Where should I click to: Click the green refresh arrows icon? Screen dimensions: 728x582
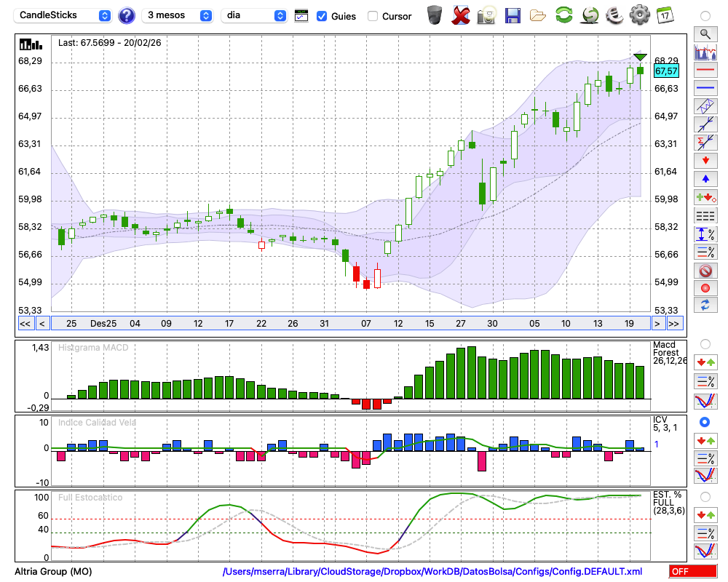pyautogui.click(x=563, y=15)
